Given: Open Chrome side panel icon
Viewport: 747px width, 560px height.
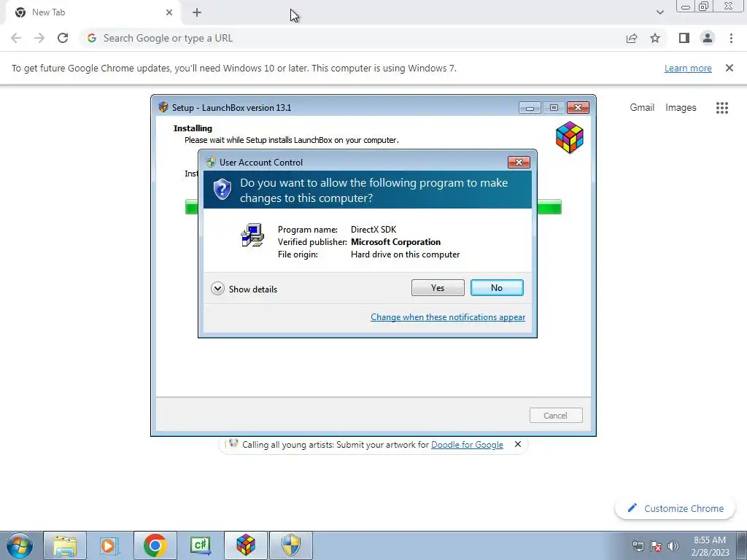Looking at the screenshot, I should click(x=684, y=38).
